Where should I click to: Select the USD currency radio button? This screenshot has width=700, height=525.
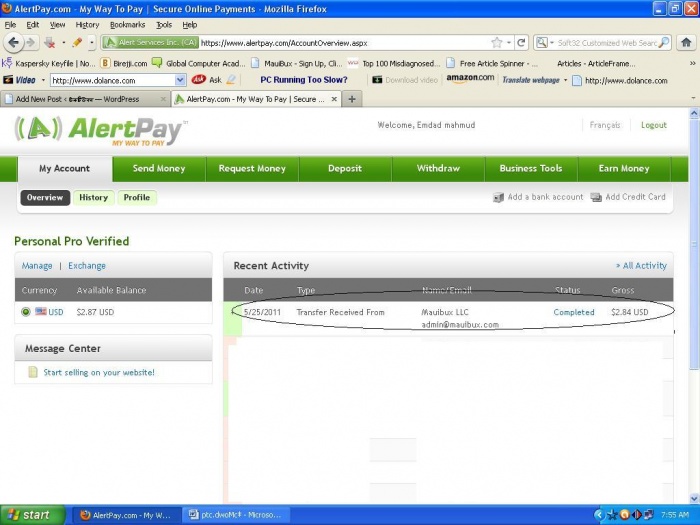[26, 312]
